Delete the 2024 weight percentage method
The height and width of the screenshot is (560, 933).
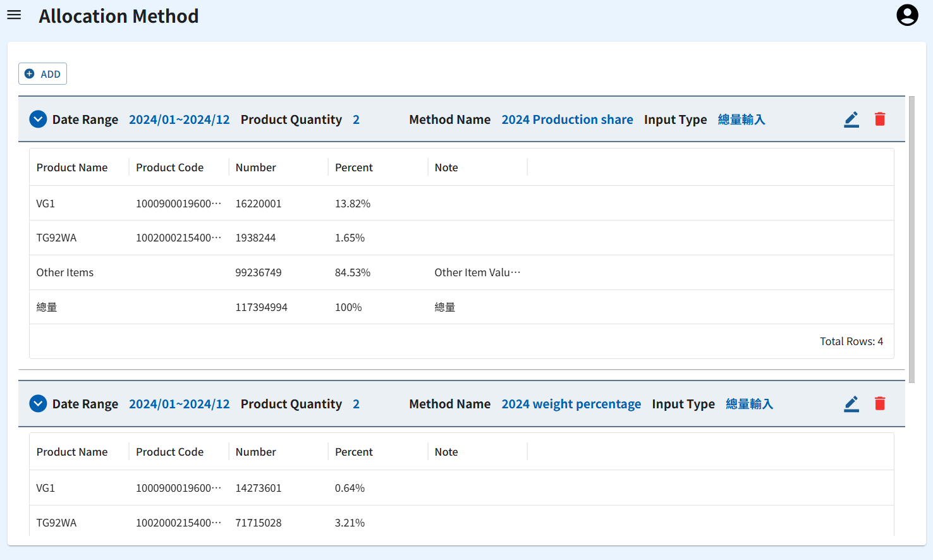point(880,403)
